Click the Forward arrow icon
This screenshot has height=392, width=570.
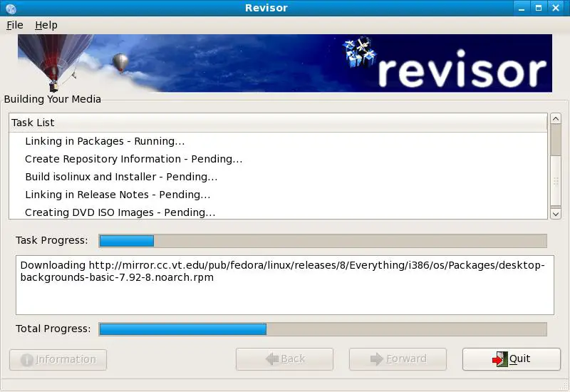click(x=377, y=359)
